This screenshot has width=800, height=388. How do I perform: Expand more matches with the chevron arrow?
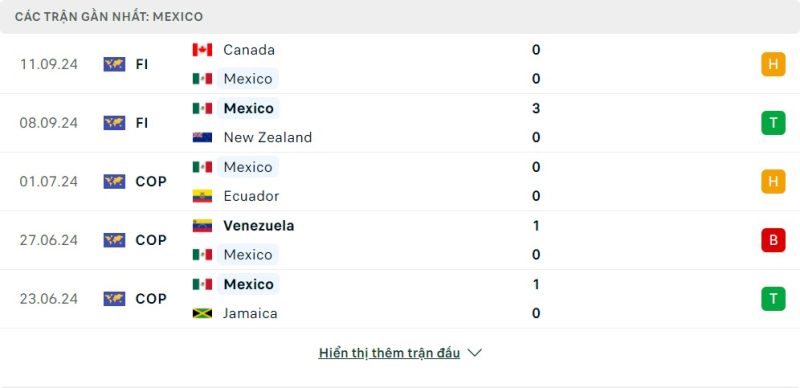[474, 353]
